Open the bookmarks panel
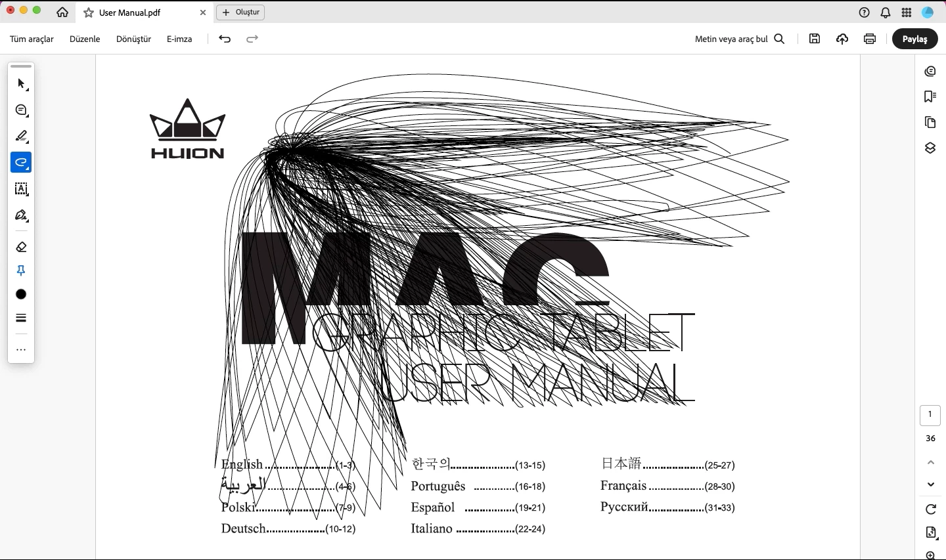 (x=930, y=97)
